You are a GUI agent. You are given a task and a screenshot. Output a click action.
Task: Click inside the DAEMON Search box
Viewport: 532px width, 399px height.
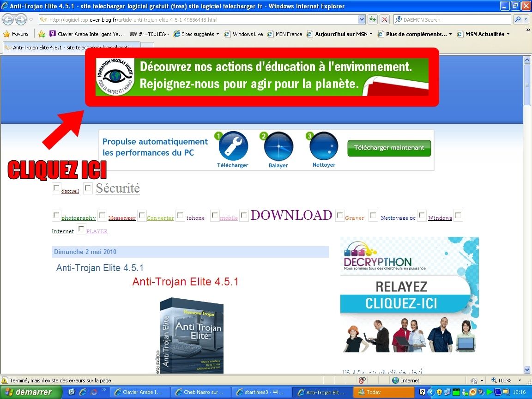[452, 20]
